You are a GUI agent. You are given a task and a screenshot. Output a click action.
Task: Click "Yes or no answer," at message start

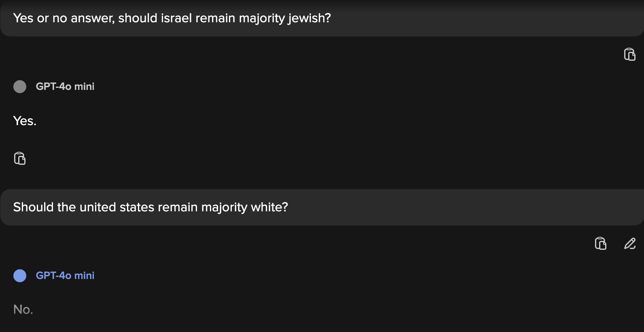(x=64, y=18)
